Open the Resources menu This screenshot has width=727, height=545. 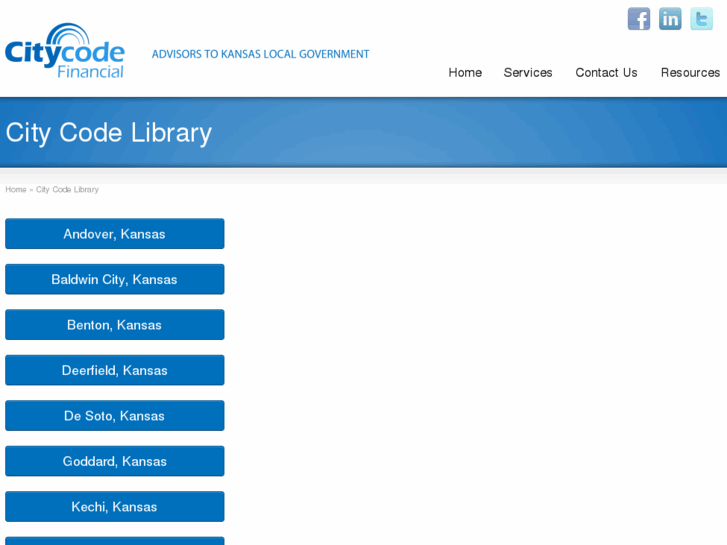click(x=690, y=73)
